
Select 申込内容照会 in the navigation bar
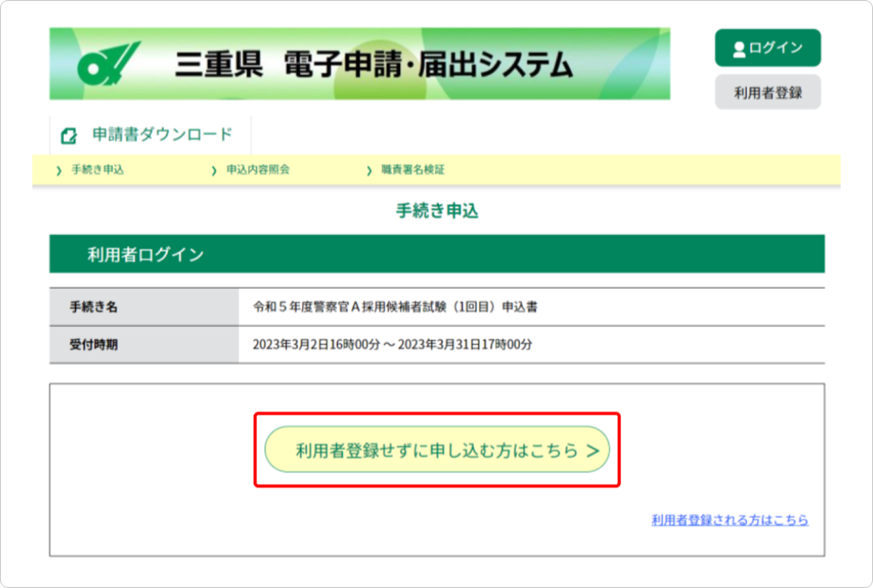(258, 170)
